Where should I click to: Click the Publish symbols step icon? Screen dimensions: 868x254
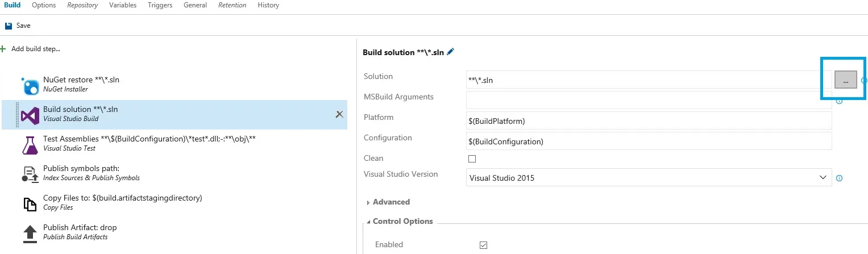coord(30,174)
